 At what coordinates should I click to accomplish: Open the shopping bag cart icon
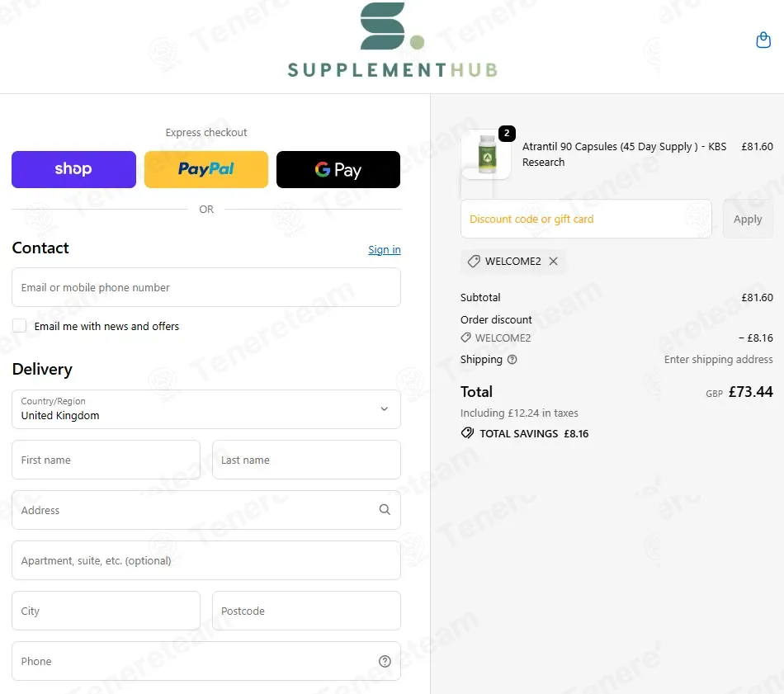(x=763, y=40)
